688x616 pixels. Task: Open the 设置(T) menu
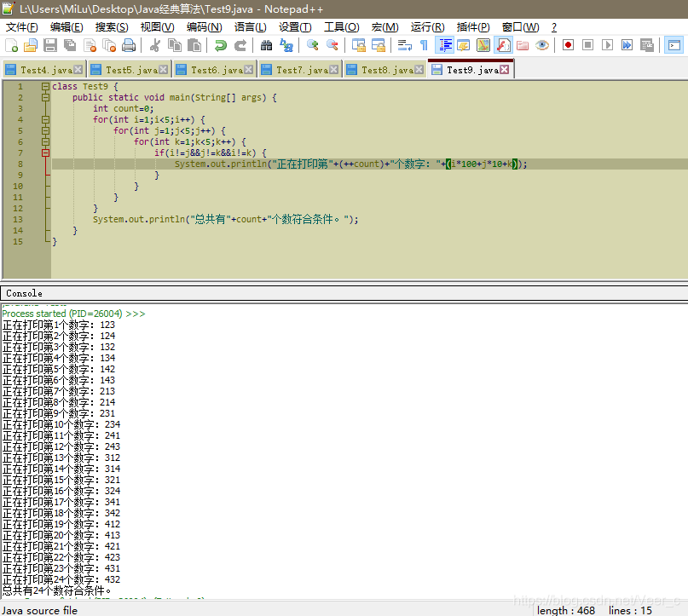click(295, 27)
